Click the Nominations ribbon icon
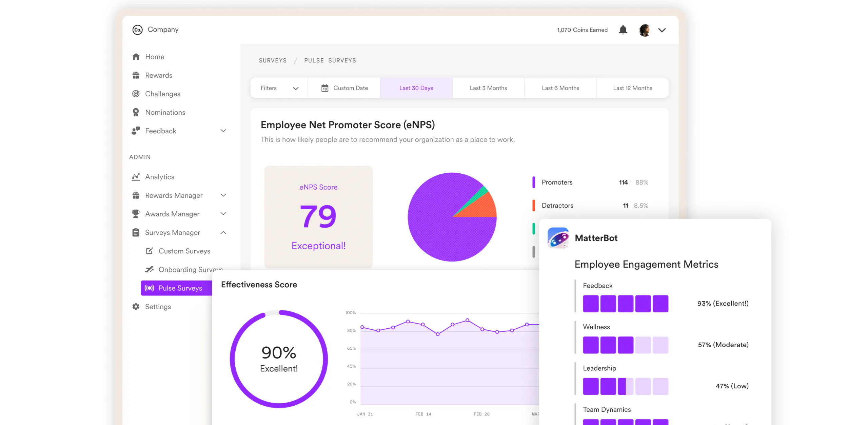Screen dimensions: 868x425 136,112
